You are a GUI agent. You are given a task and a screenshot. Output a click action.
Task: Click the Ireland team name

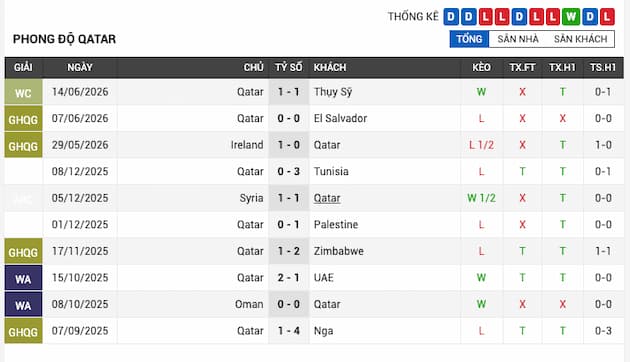pyautogui.click(x=247, y=145)
